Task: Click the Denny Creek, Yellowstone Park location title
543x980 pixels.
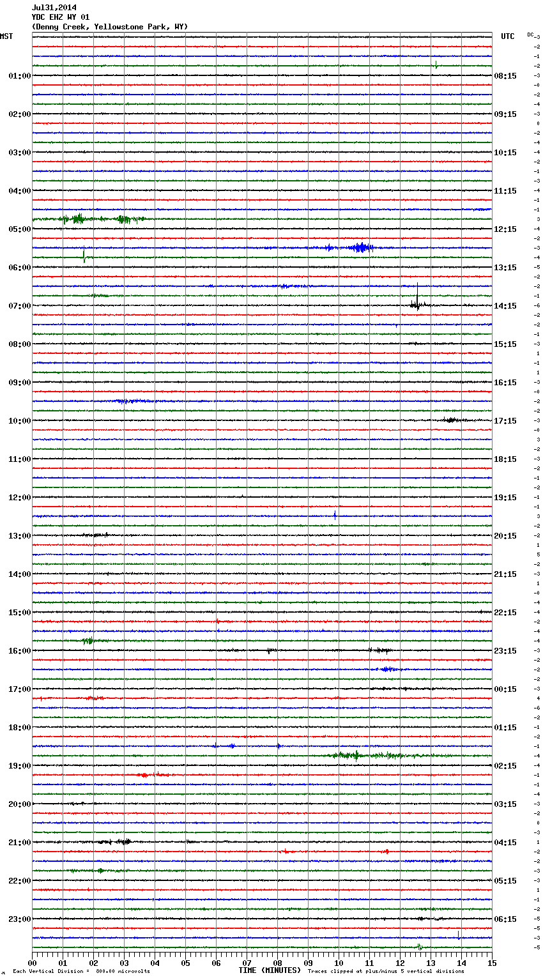Action: tap(109, 27)
